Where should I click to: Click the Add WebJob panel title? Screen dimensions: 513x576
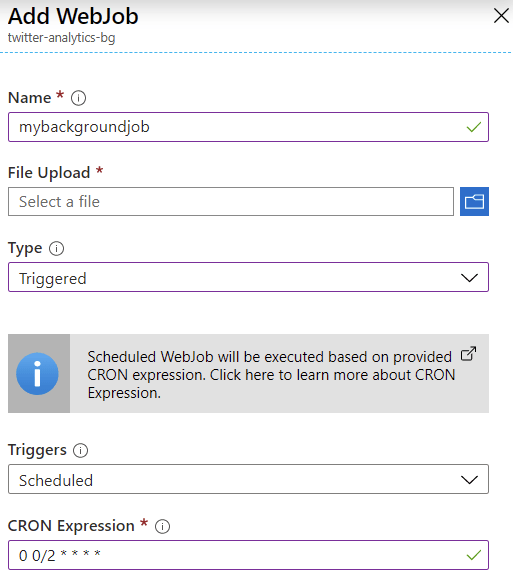[73, 16]
